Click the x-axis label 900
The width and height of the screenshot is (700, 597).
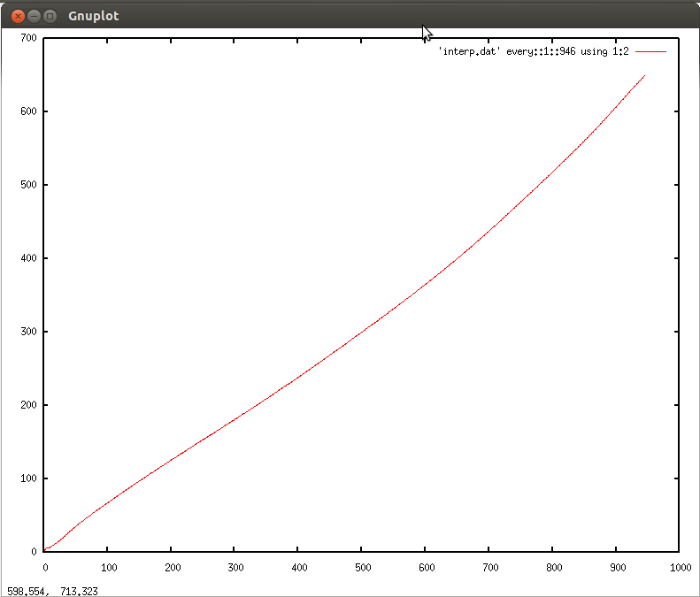[618, 568]
